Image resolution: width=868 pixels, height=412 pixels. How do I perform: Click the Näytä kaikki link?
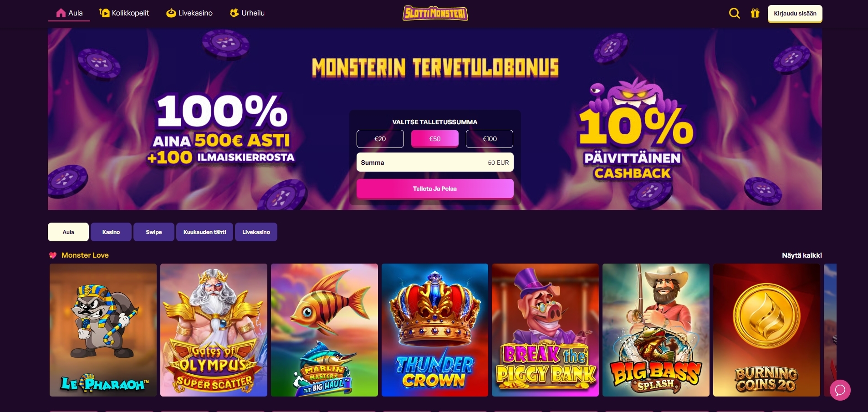pyautogui.click(x=802, y=255)
